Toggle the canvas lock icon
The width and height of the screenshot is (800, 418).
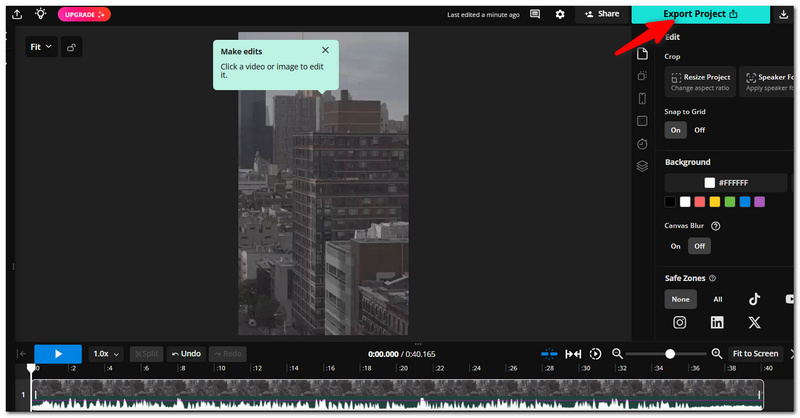point(71,47)
